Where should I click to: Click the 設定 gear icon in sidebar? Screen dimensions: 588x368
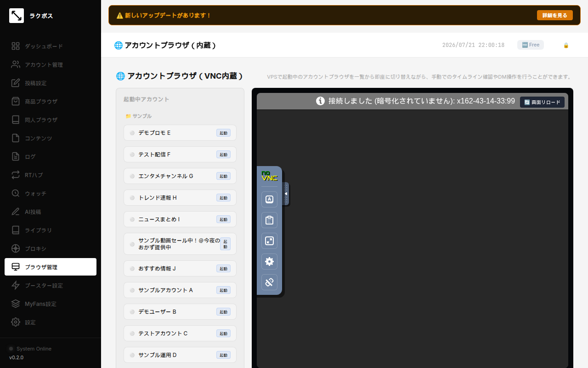click(16, 322)
